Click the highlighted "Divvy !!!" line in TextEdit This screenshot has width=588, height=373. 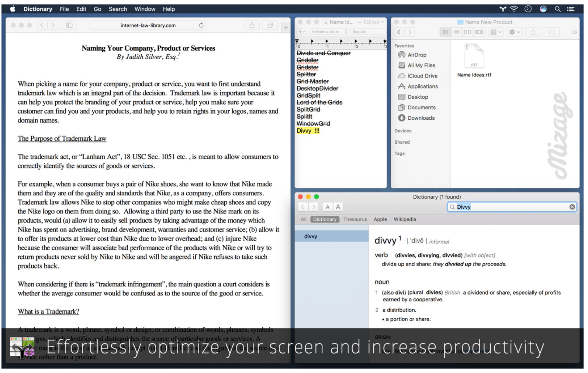tap(308, 131)
